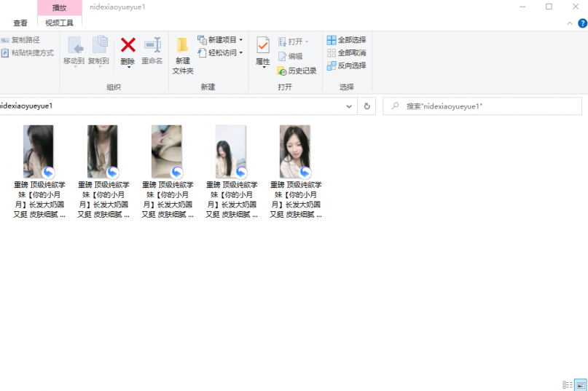Switch to large thumbnails view in status bar
This screenshot has height=391, width=588.
click(580, 384)
